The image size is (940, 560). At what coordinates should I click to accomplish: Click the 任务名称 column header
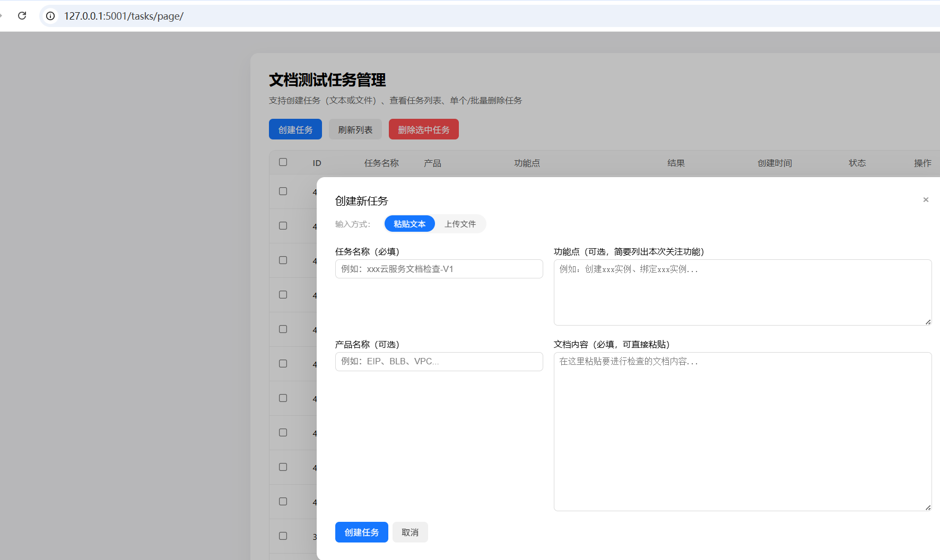(x=381, y=163)
